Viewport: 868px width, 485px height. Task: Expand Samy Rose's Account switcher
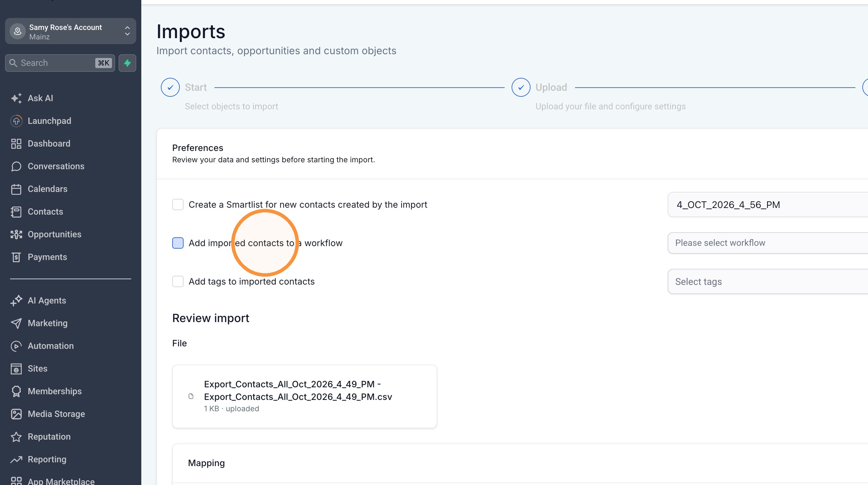click(x=70, y=31)
